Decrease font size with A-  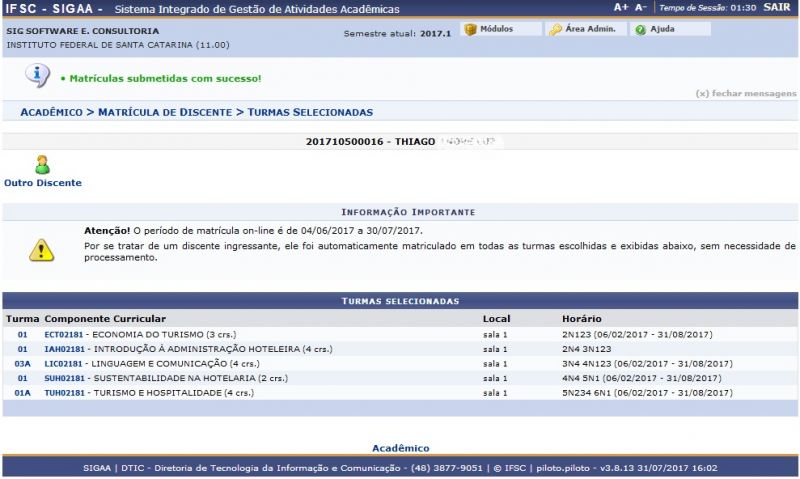click(x=641, y=7)
